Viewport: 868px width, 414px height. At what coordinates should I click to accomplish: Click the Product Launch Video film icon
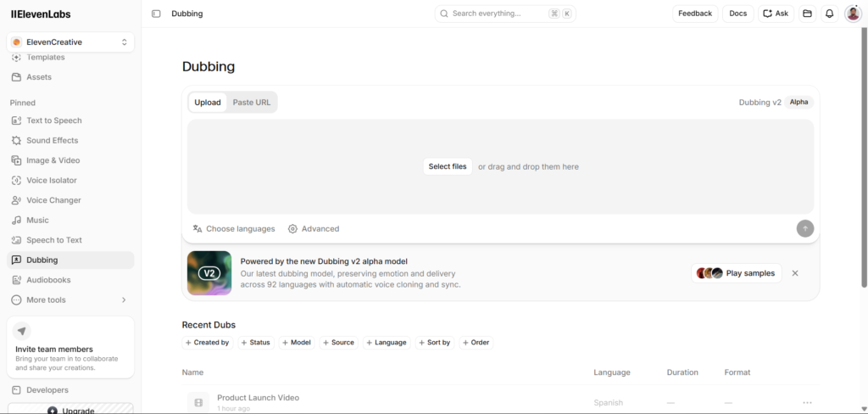[198, 402]
